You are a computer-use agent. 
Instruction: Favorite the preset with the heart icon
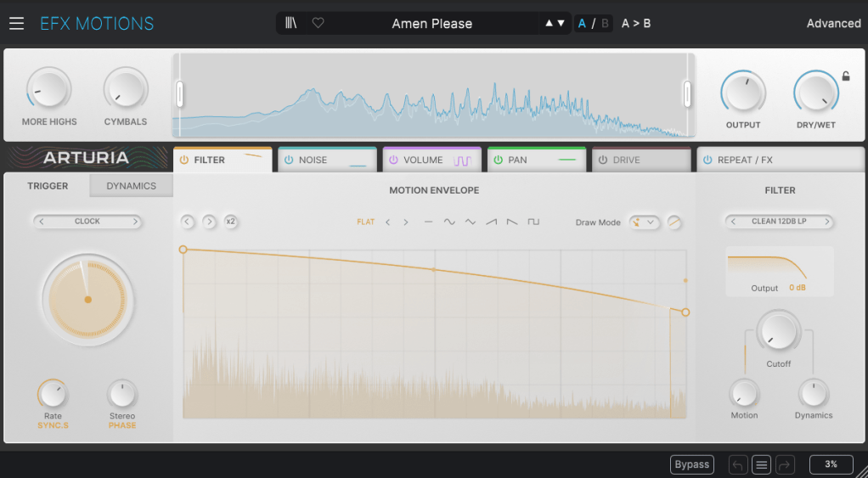(318, 24)
